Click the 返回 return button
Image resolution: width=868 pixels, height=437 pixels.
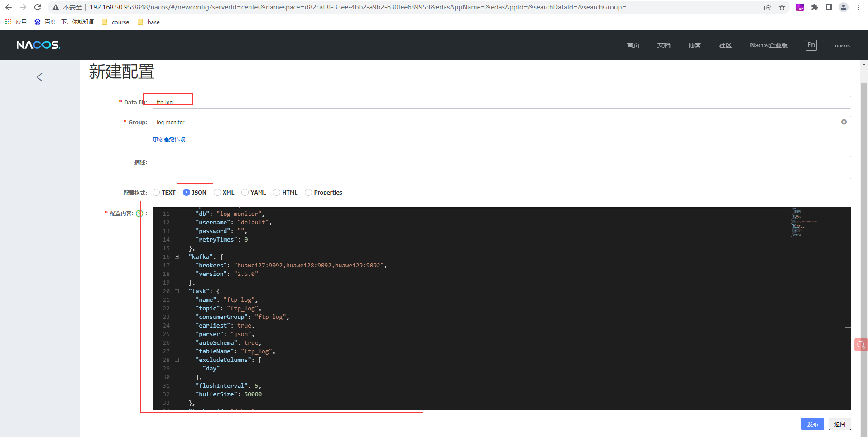click(840, 424)
